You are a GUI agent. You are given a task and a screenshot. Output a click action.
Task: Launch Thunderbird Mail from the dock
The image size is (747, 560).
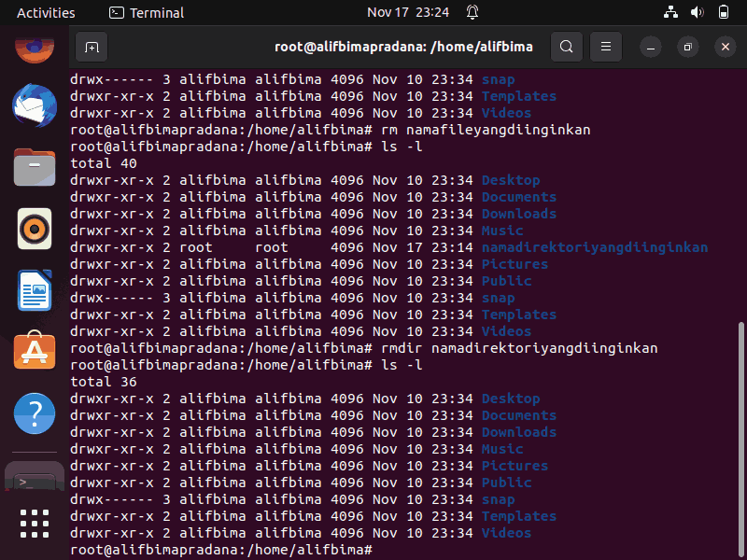[x=35, y=105]
